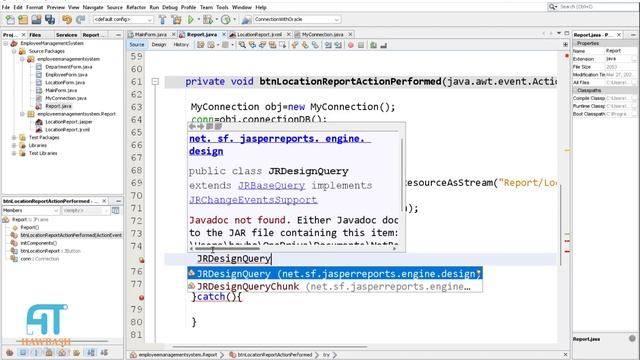Image resolution: width=640 pixels, height=360 pixels.
Task: Open the Edit menu
Action: (x=18, y=7)
